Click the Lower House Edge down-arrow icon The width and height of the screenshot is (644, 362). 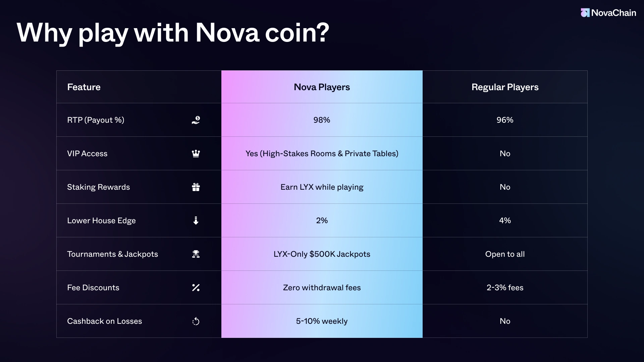[x=196, y=221]
